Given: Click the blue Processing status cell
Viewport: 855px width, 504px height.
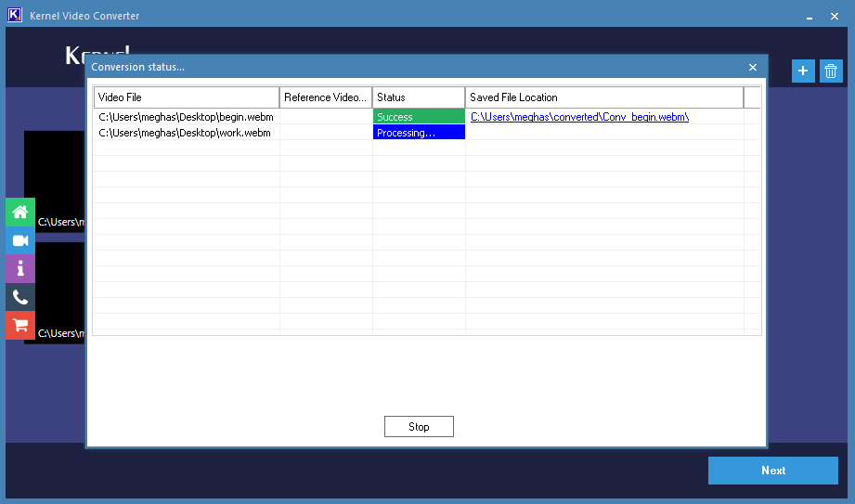Looking at the screenshot, I should tap(419, 132).
